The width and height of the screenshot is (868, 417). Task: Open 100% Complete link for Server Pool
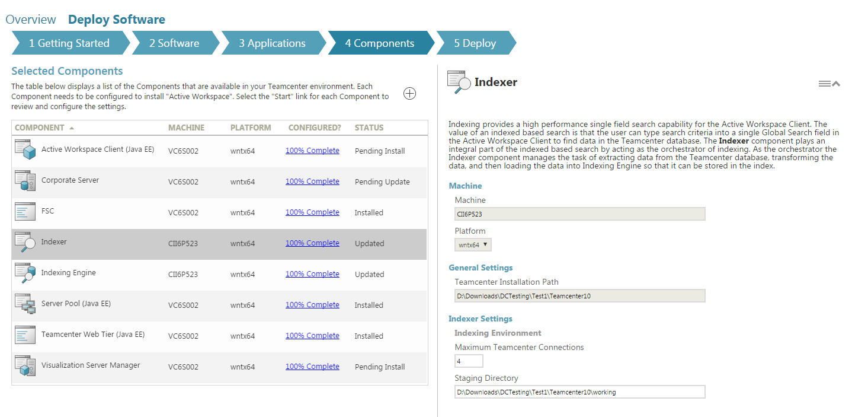pos(312,305)
